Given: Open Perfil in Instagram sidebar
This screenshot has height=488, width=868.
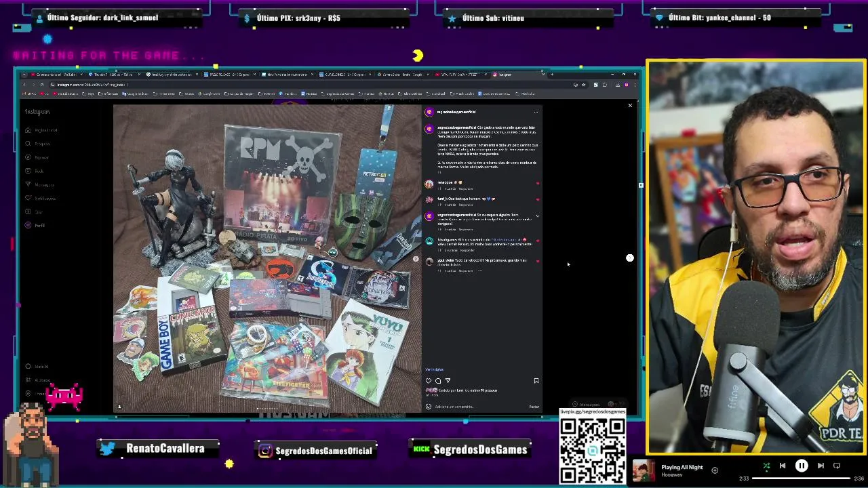Looking at the screenshot, I should (35, 225).
